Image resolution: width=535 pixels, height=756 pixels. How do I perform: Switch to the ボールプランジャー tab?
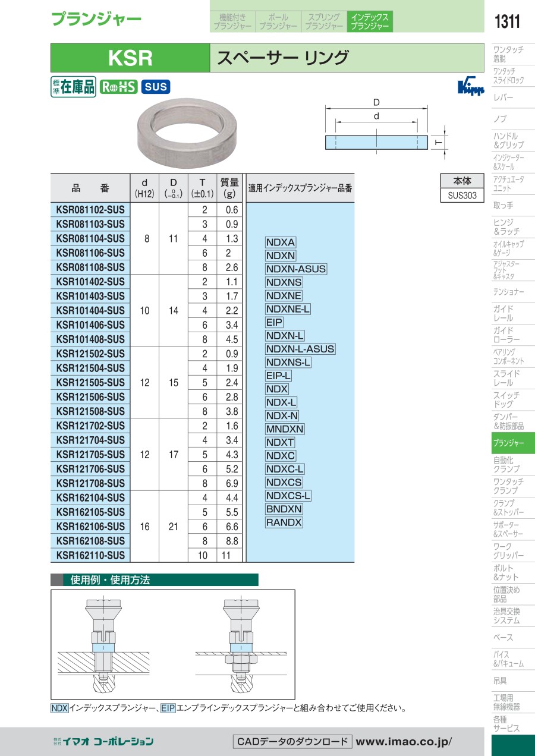(x=278, y=21)
